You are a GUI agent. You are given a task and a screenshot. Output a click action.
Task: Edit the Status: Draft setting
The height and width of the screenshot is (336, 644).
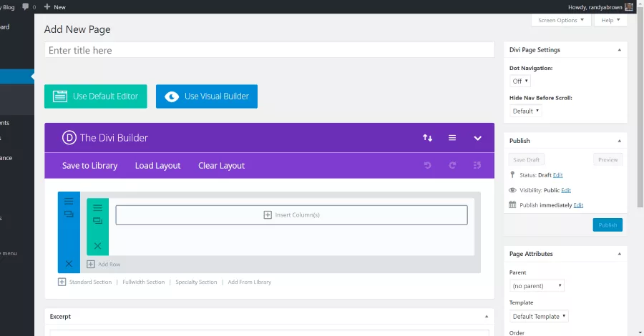click(557, 175)
